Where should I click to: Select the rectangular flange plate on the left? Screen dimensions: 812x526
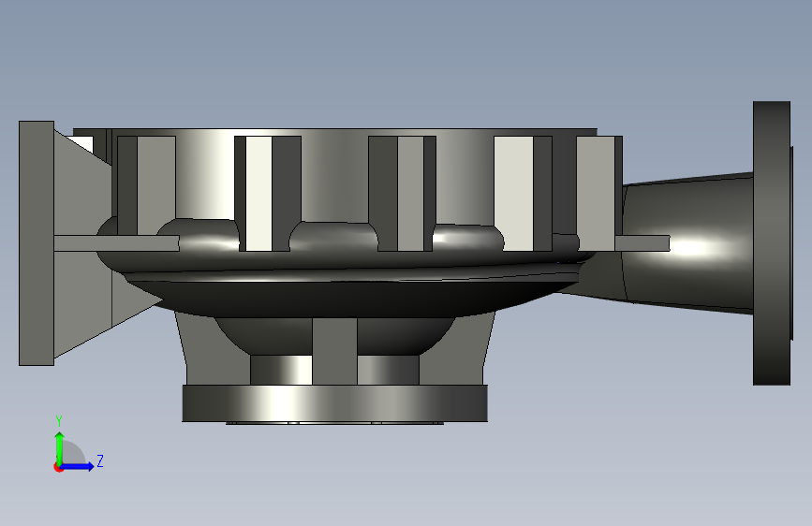(37, 243)
